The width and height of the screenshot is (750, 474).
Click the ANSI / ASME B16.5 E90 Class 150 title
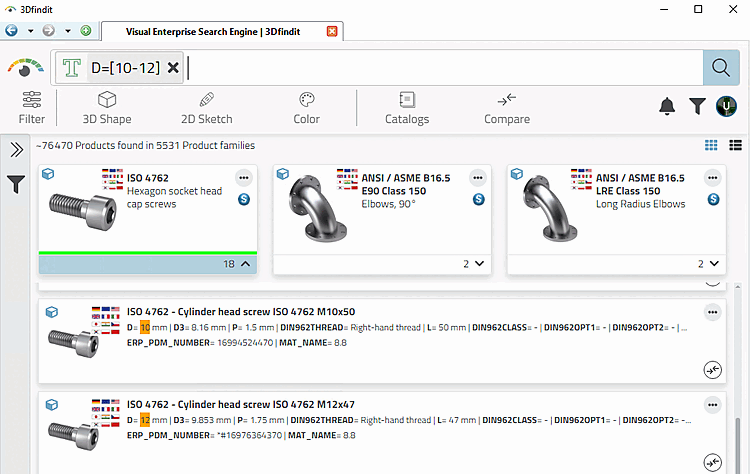[406, 185]
